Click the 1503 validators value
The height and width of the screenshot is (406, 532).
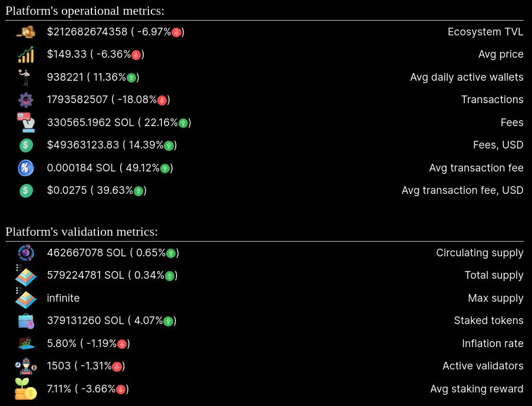click(59, 366)
